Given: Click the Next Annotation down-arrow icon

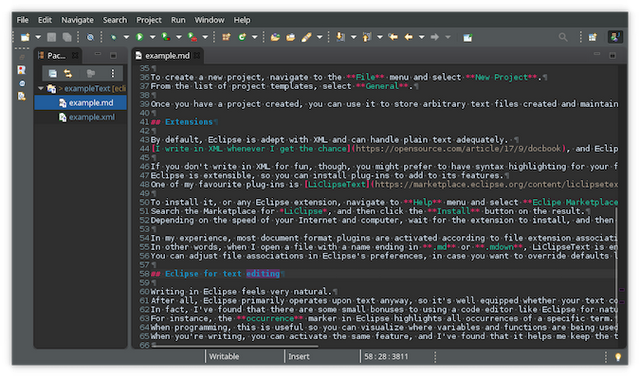Looking at the screenshot, I should pos(340,37).
